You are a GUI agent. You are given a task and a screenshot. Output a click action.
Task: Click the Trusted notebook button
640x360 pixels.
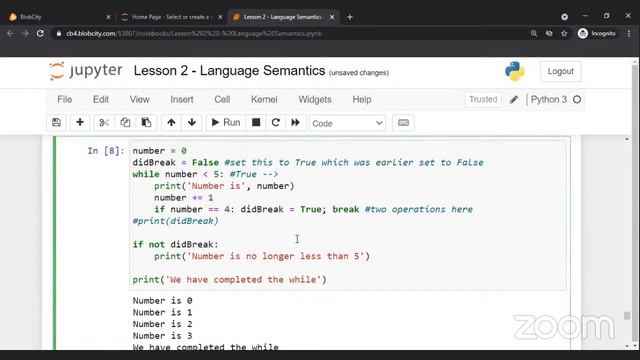(x=483, y=99)
